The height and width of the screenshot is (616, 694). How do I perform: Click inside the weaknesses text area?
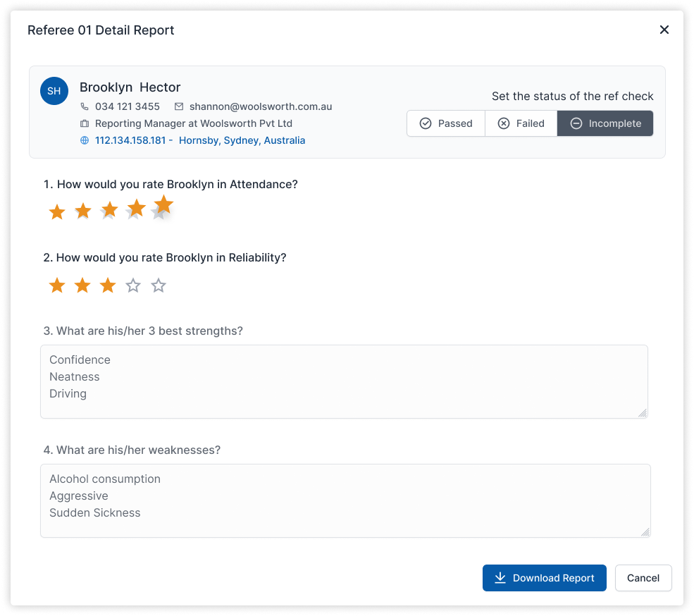coord(345,500)
